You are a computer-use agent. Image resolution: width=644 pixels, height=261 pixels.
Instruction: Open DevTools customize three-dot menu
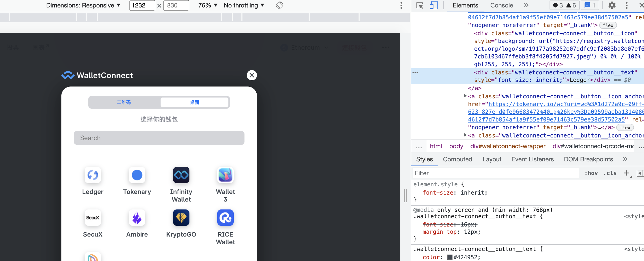point(627,5)
